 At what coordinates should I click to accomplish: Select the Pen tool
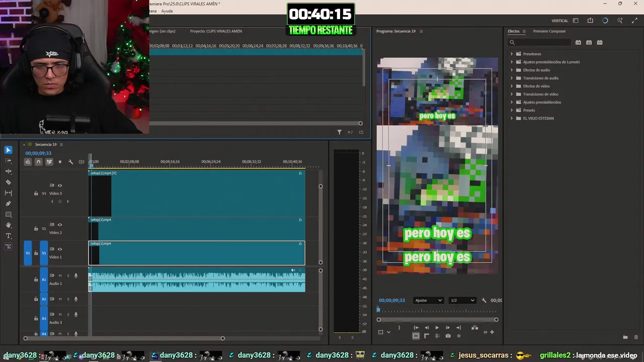[8, 204]
